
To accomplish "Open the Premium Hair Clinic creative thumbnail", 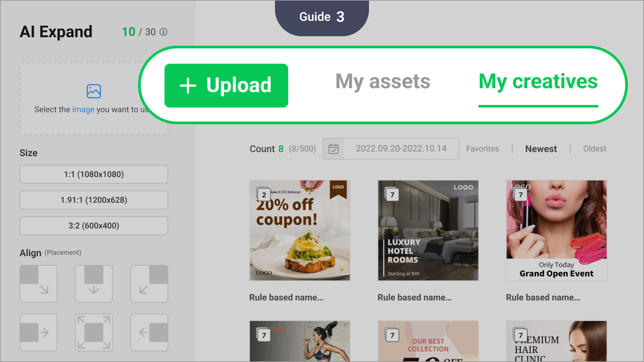I will (x=556, y=341).
